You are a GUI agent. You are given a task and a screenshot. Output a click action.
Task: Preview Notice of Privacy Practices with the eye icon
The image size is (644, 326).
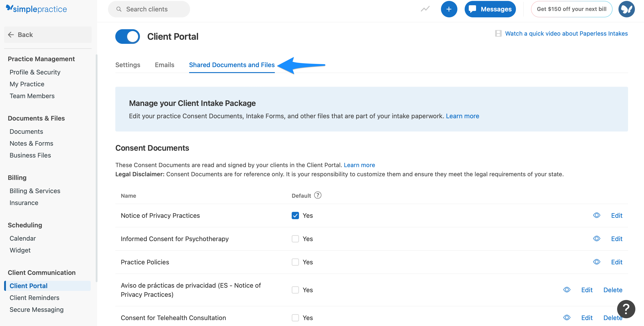596,215
